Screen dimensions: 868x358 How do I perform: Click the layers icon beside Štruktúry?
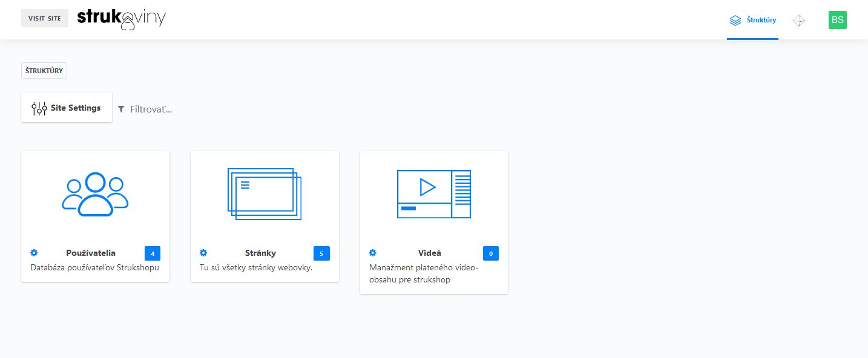(x=735, y=21)
